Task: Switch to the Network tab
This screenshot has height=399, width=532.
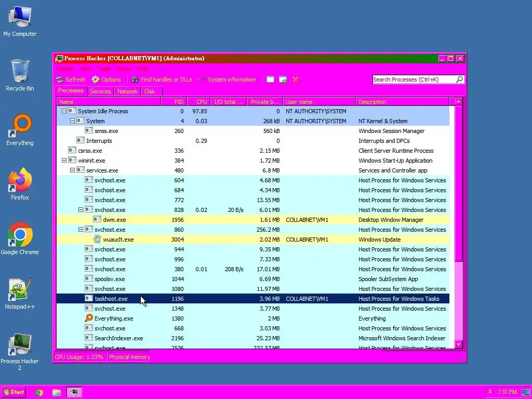Action: point(128,91)
